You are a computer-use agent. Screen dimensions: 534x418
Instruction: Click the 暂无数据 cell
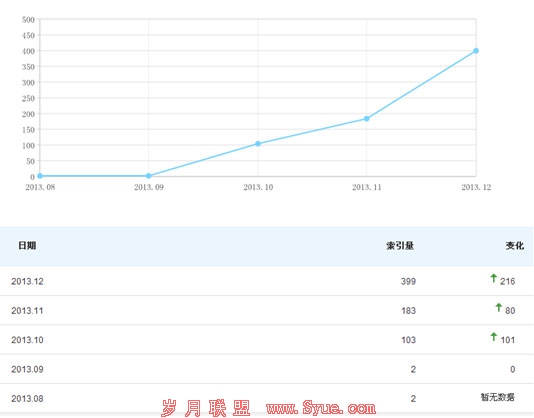point(498,397)
